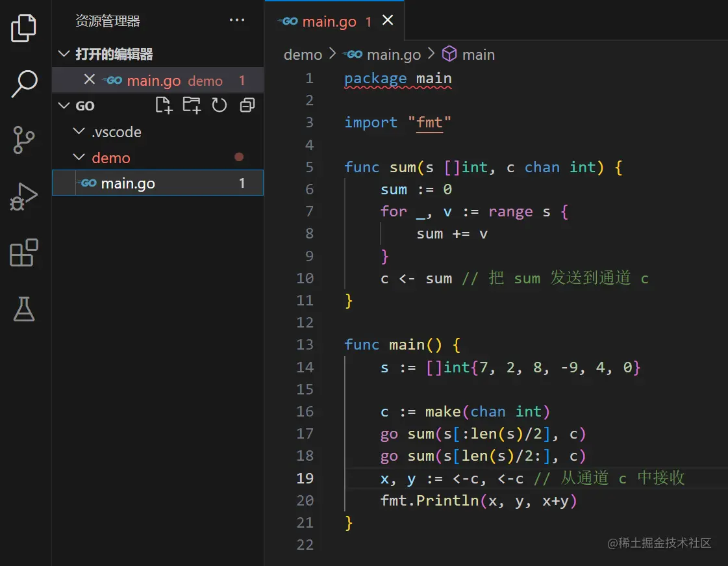Open the Search view in the activity bar
728x566 pixels.
[24, 84]
